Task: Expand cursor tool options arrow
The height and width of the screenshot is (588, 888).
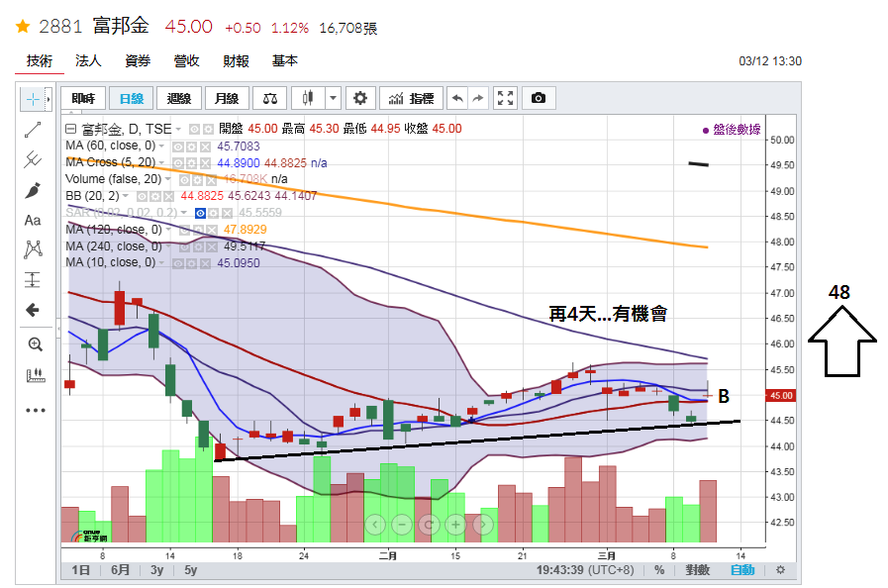Action: click(49, 99)
